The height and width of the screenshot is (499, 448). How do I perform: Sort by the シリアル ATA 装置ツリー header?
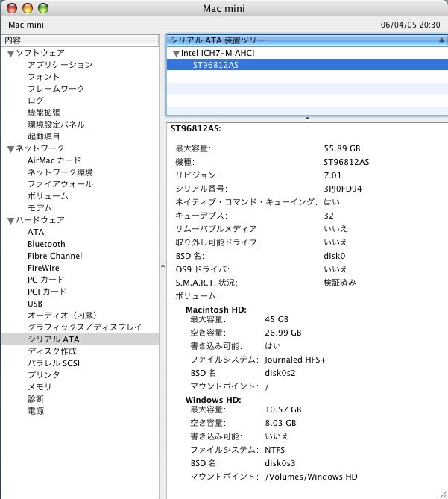(x=307, y=40)
